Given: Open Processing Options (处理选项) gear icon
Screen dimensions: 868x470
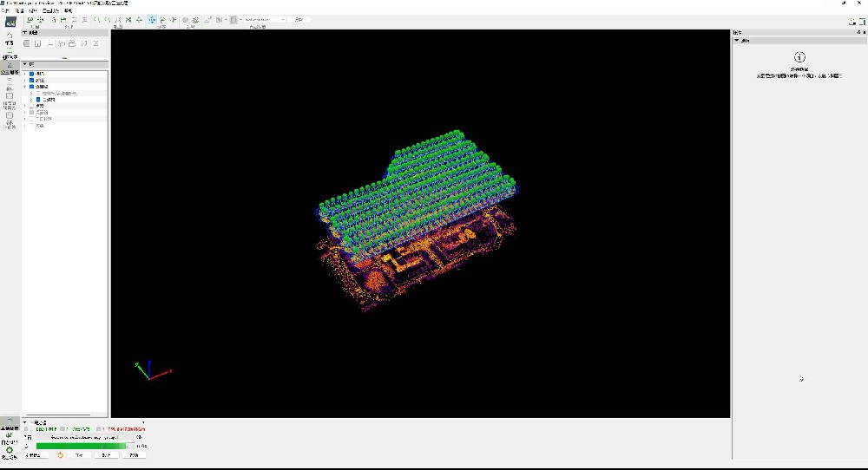Looking at the screenshot, I should point(10,453).
